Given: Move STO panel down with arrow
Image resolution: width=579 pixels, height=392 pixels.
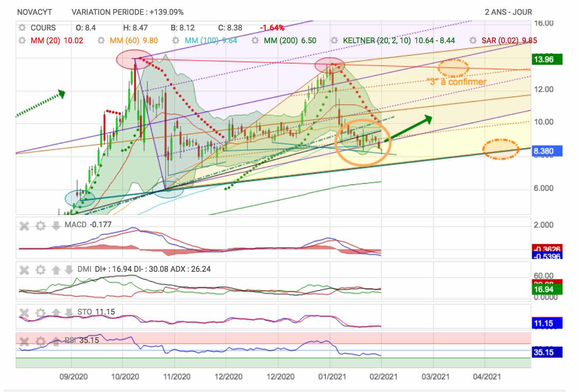Looking at the screenshot, I should click(x=69, y=313).
